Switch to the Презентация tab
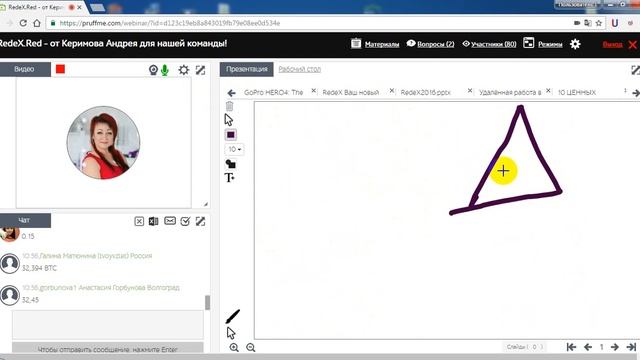This screenshot has width=640, height=360. click(247, 69)
